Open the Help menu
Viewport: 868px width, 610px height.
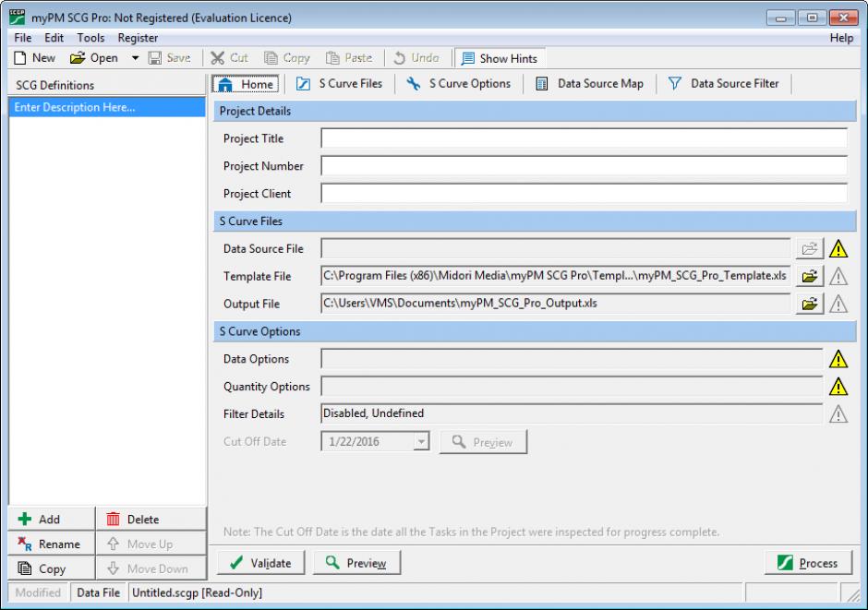pyautogui.click(x=841, y=38)
